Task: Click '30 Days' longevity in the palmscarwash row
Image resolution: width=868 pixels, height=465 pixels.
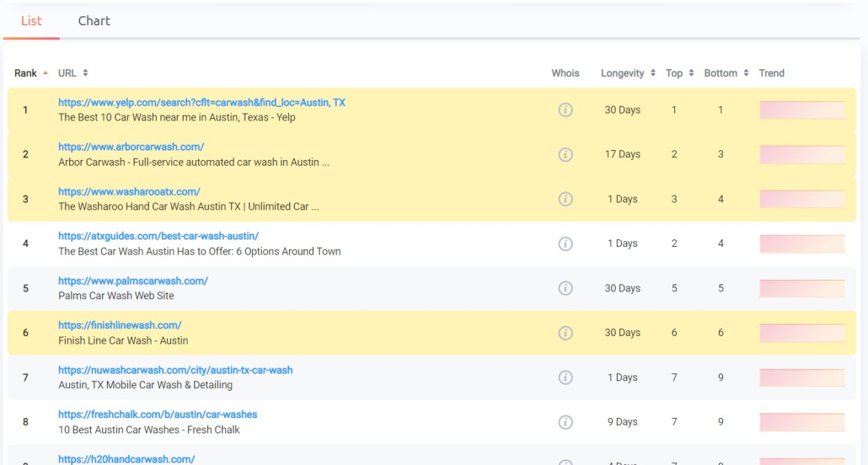Action: coord(622,288)
